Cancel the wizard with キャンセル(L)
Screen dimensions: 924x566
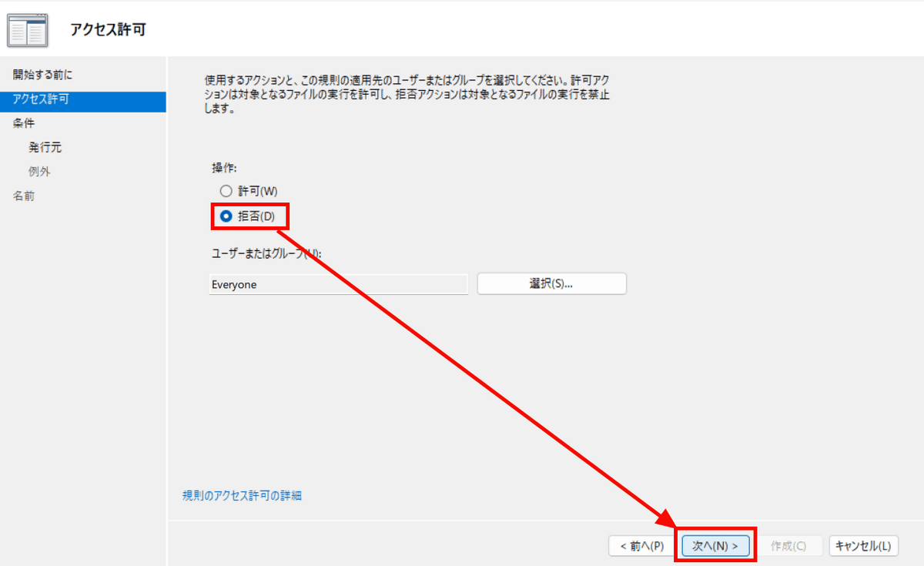tap(863, 546)
